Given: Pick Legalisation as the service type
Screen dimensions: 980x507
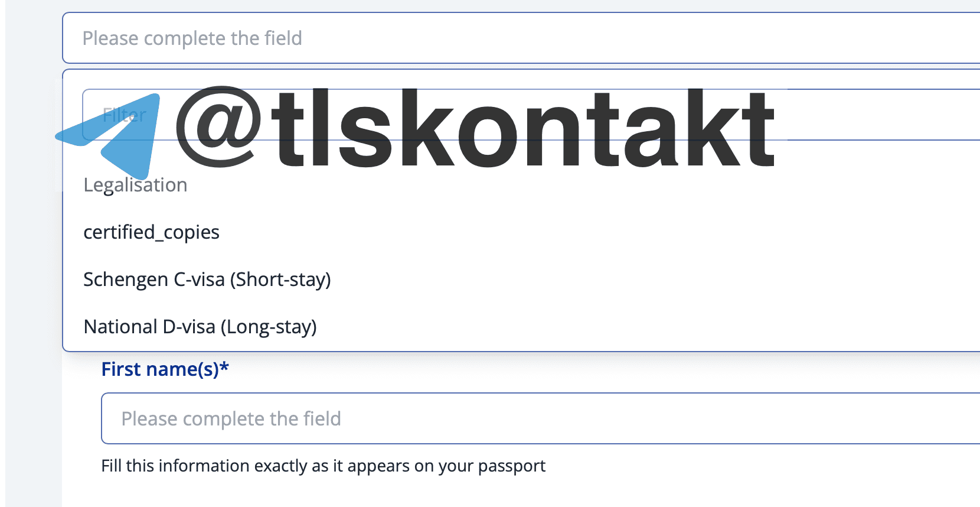Looking at the screenshot, I should click(x=135, y=185).
